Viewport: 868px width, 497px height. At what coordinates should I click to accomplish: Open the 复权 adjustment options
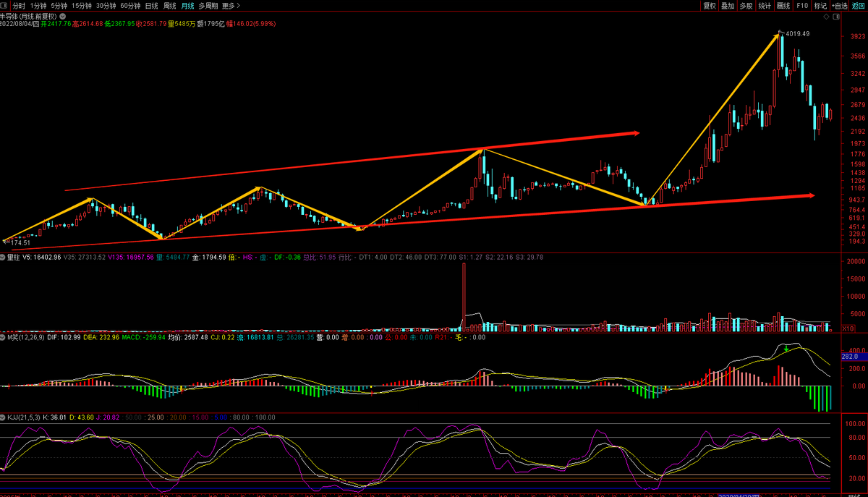[709, 6]
